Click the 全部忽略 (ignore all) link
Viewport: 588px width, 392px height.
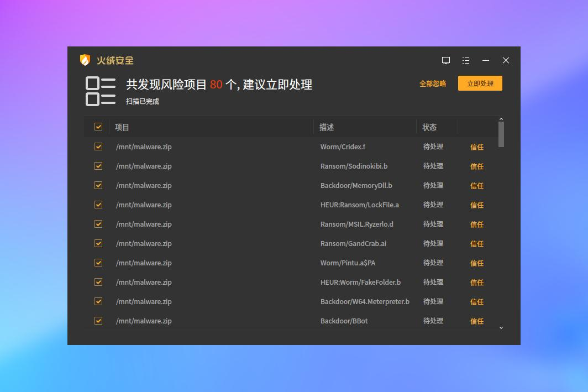(433, 83)
